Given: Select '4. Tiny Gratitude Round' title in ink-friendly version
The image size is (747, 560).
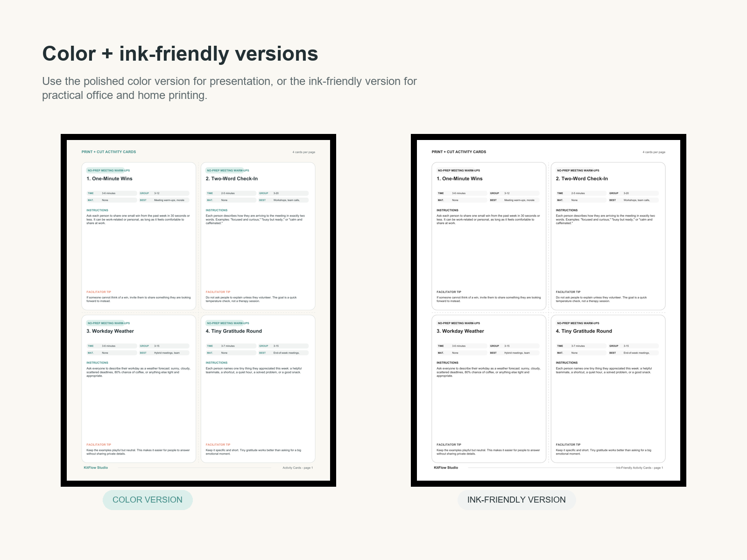Looking at the screenshot, I should (584, 331).
